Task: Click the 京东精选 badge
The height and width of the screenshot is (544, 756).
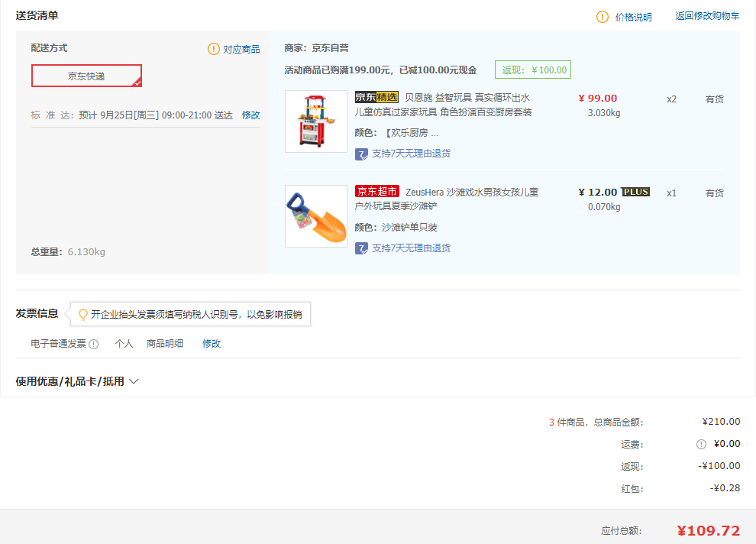Action: pos(376,98)
